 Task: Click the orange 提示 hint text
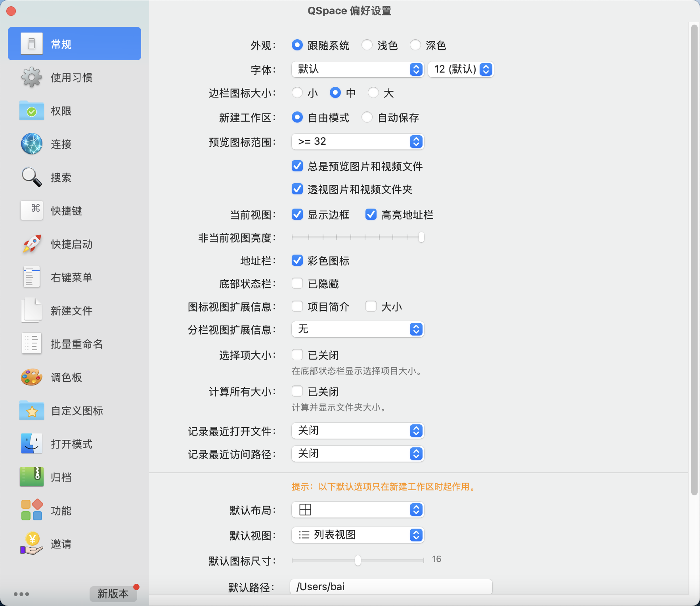pyautogui.click(x=384, y=487)
